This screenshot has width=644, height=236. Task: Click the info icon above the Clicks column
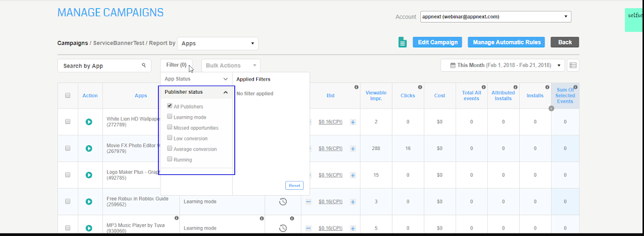pyautogui.click(x=420, y=87)
